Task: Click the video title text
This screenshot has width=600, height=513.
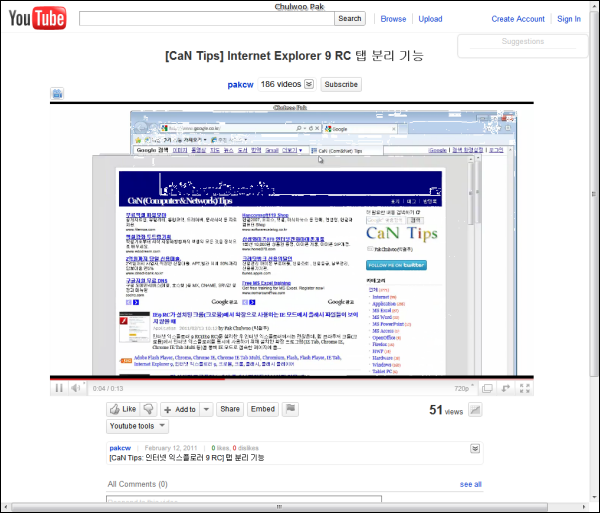Action: point(294,56)
